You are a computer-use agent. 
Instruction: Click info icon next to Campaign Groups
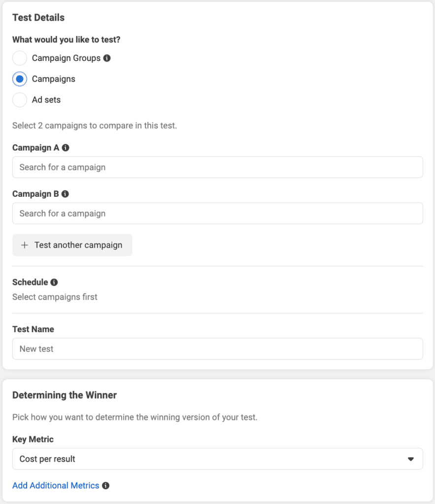tap(107, 58)
